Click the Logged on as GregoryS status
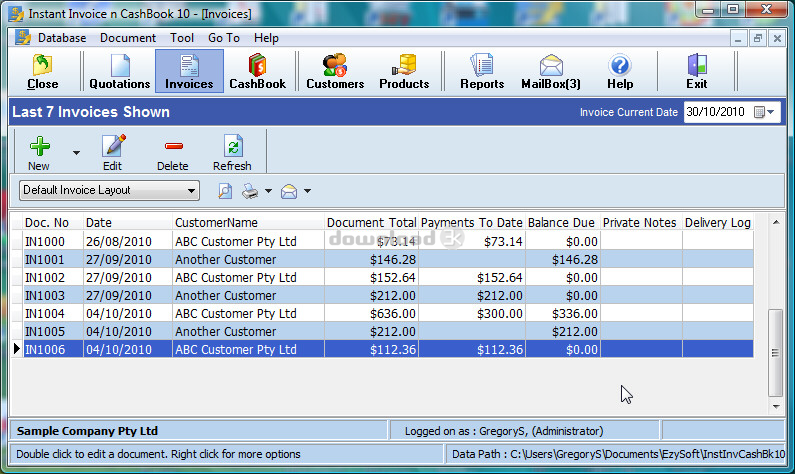Screen dimensions: 795x474 pyautogui.click(x=504, y=431)
